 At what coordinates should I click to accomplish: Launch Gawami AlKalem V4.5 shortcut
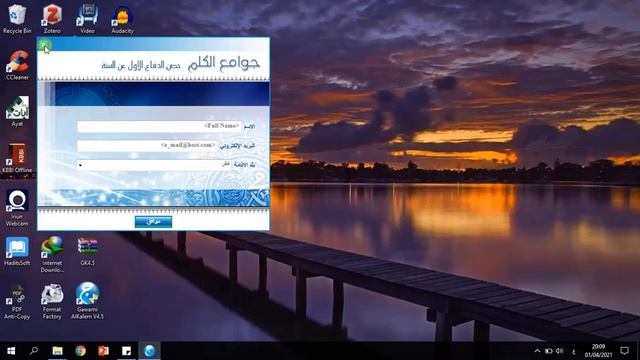(x=87, y=300)
